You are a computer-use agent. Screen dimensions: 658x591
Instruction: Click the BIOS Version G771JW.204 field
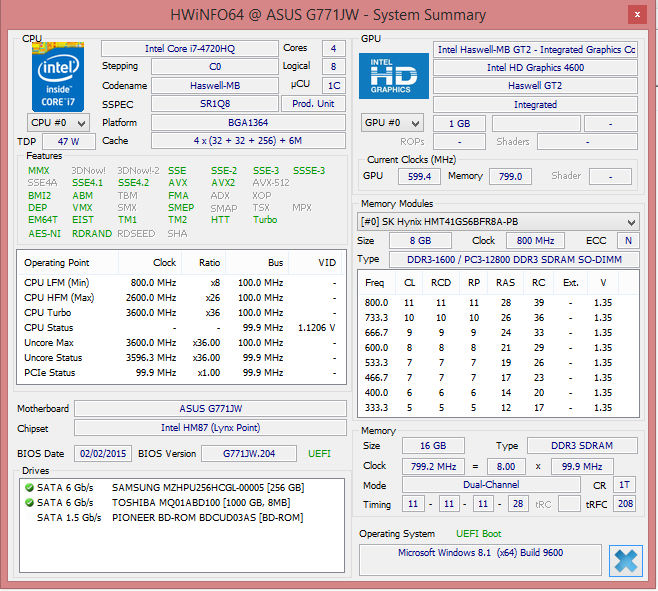tap(249, 454)
